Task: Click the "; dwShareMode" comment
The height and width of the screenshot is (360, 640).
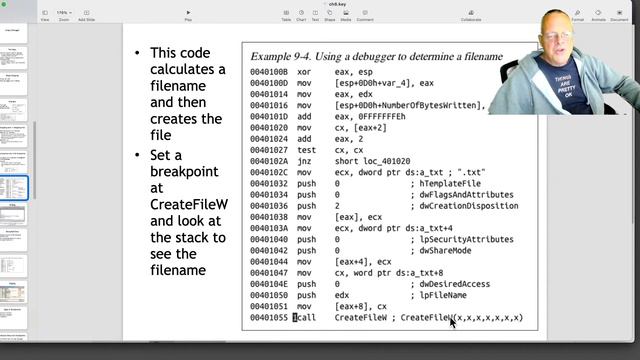Action: point(441,250)
